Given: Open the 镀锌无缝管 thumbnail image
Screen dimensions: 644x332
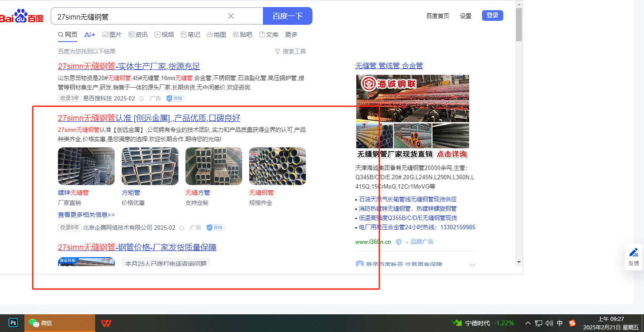Looking at the screenshot, I should click(x=86, y=166).
